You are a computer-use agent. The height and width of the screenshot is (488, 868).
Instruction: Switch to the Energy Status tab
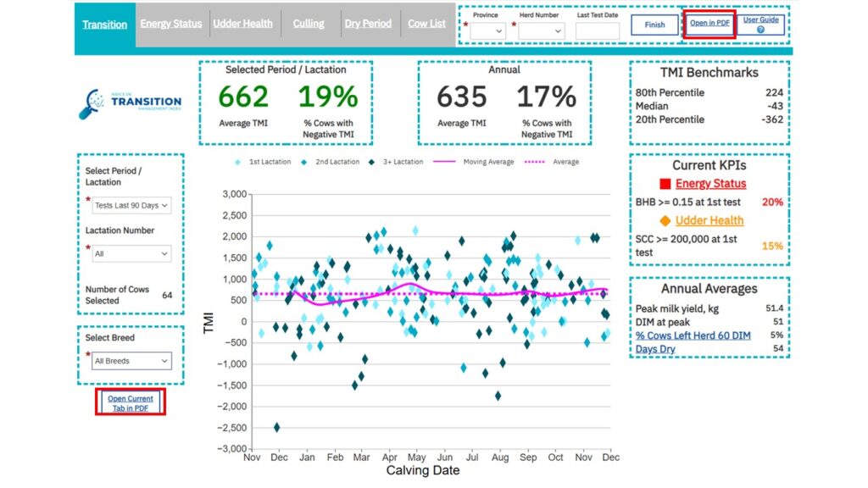click(171, 24)
